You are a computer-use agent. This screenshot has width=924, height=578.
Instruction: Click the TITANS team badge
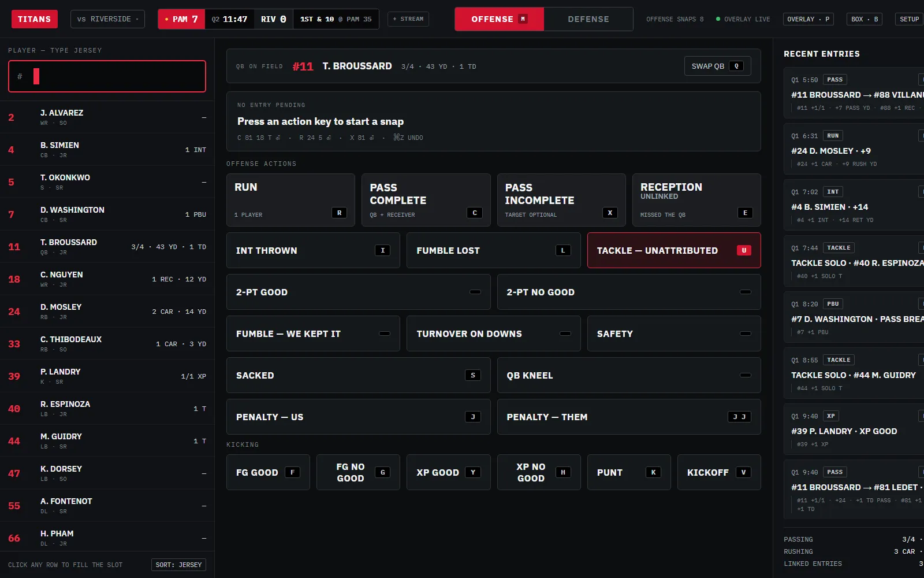pos(35,19)
